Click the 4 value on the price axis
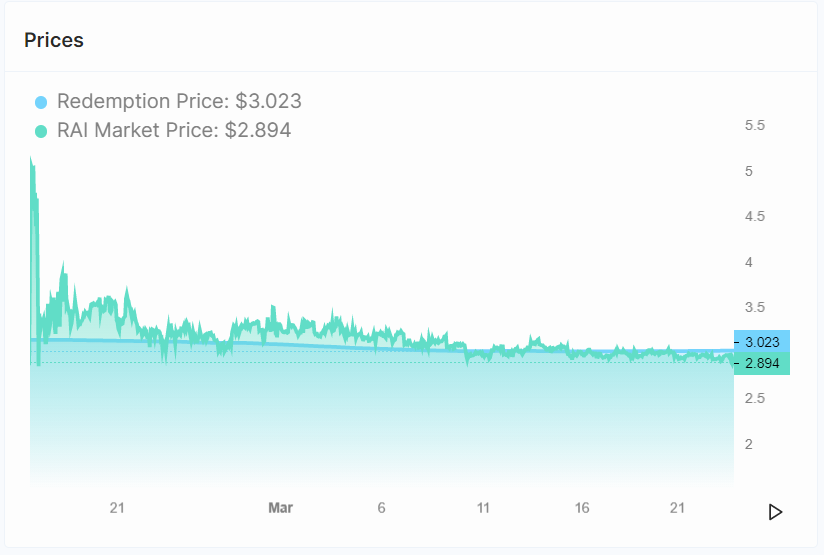 (749, 262)
